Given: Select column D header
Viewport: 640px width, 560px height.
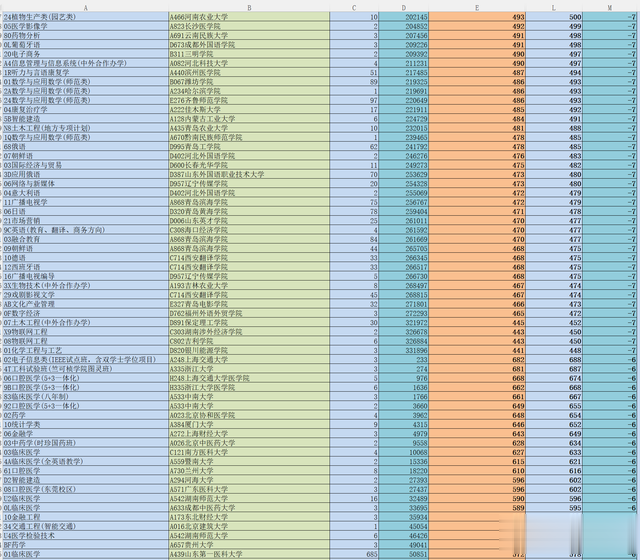Looking at the screenshot, I should (x=403, y=8).
